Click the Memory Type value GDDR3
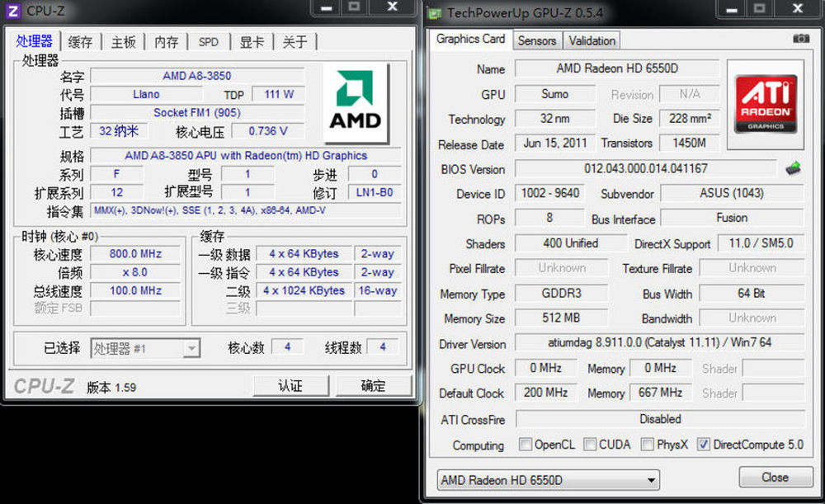825x504 pixels. pos(561,293)
